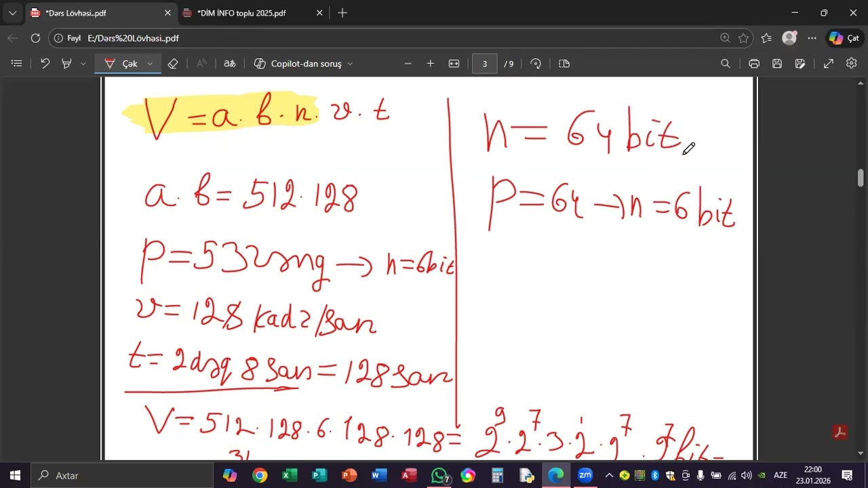
Task: Open the Copilot Çat panel
Action: coord(845,38)
